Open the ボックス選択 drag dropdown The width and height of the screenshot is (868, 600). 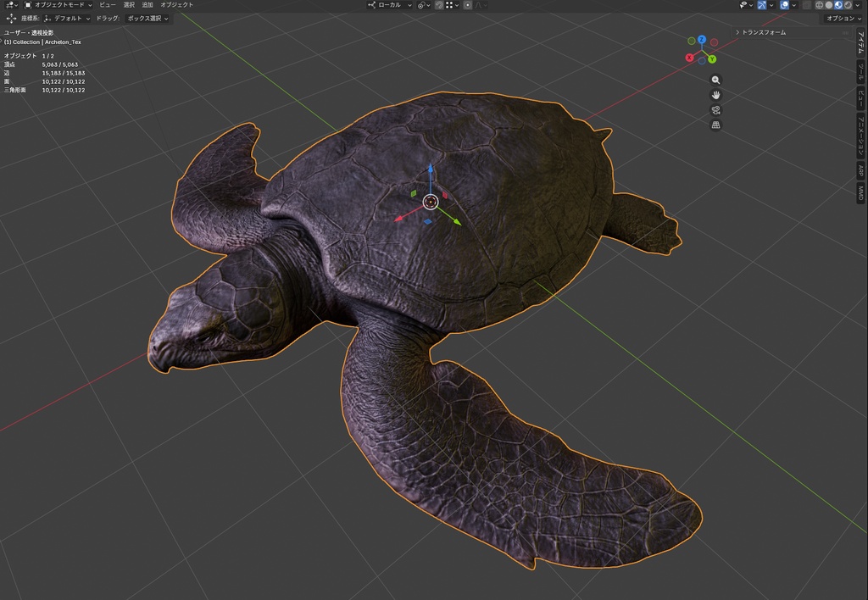[x=147, y=19]
